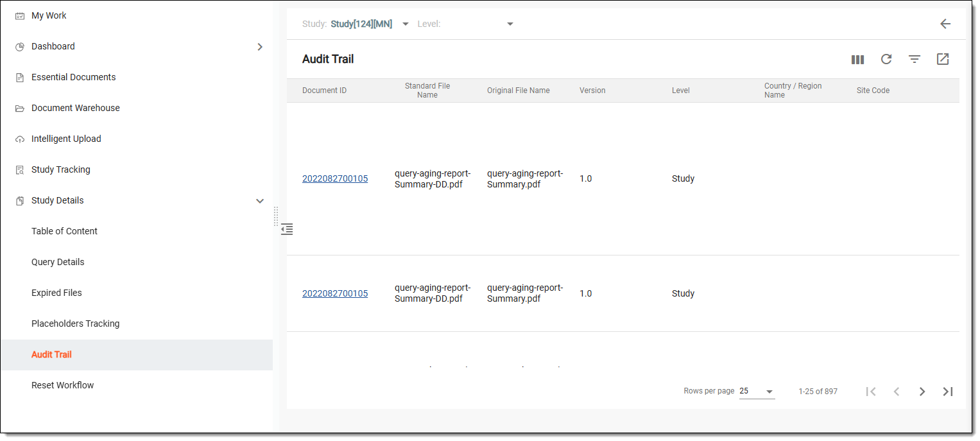This screenshot has width=980, height=441.
Task: Open the column chooser icon
Action: pos(857,60)
